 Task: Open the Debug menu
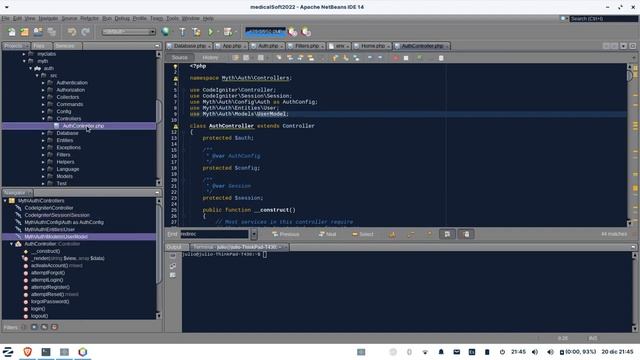point(122,18)
